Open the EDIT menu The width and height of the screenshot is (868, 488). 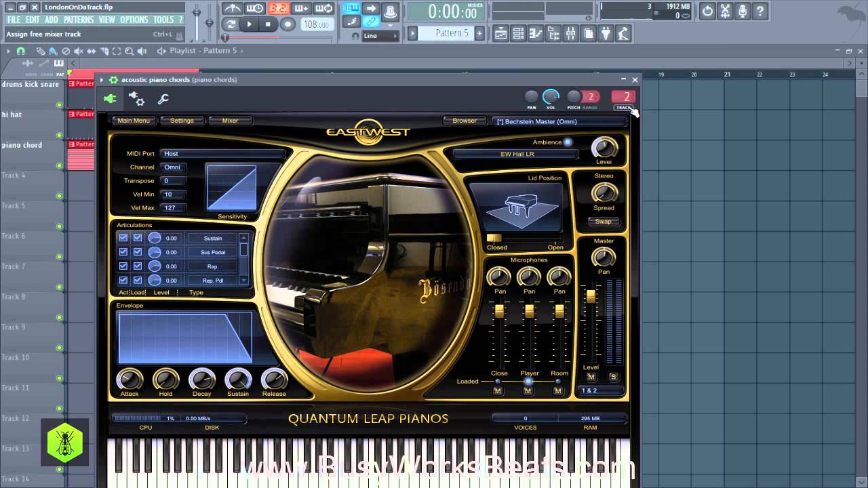click(x=32, y=20)
